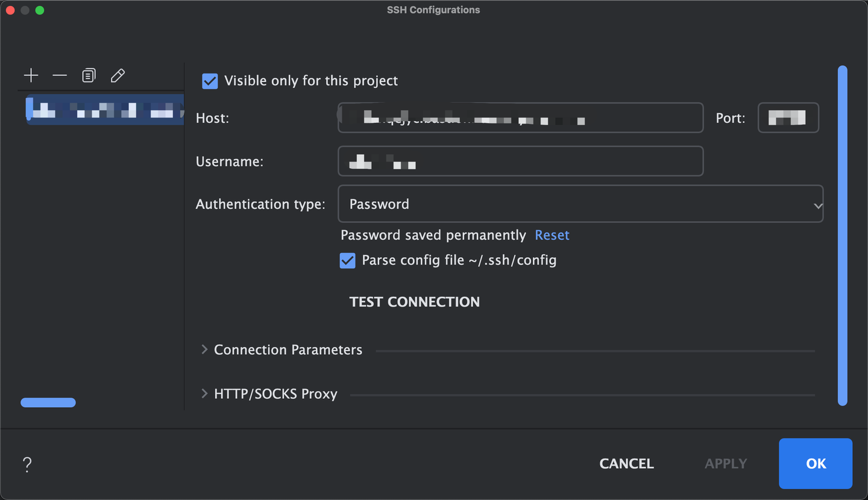Click the vertical scrollbar on the right

(843, 235)
